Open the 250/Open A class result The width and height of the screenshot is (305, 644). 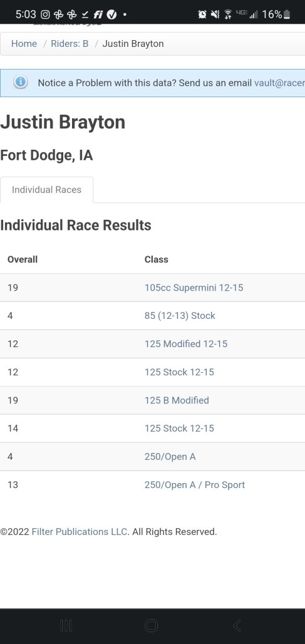point(170,457)
